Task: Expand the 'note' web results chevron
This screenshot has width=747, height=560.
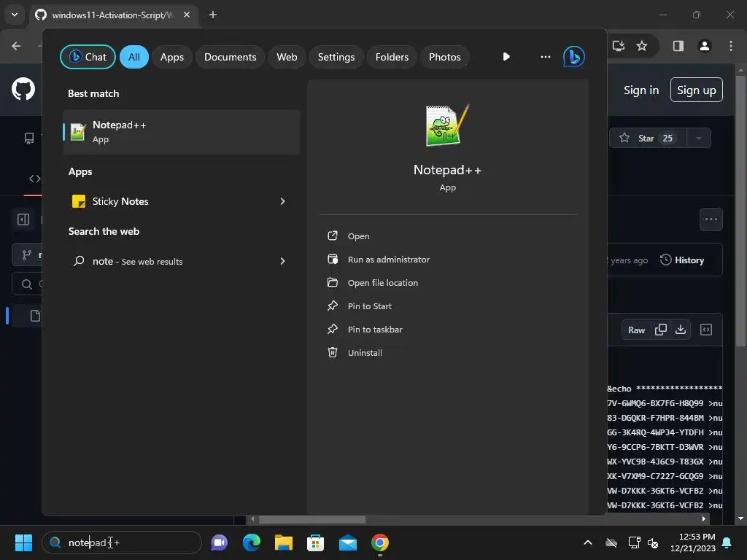Action: point(282,262)
